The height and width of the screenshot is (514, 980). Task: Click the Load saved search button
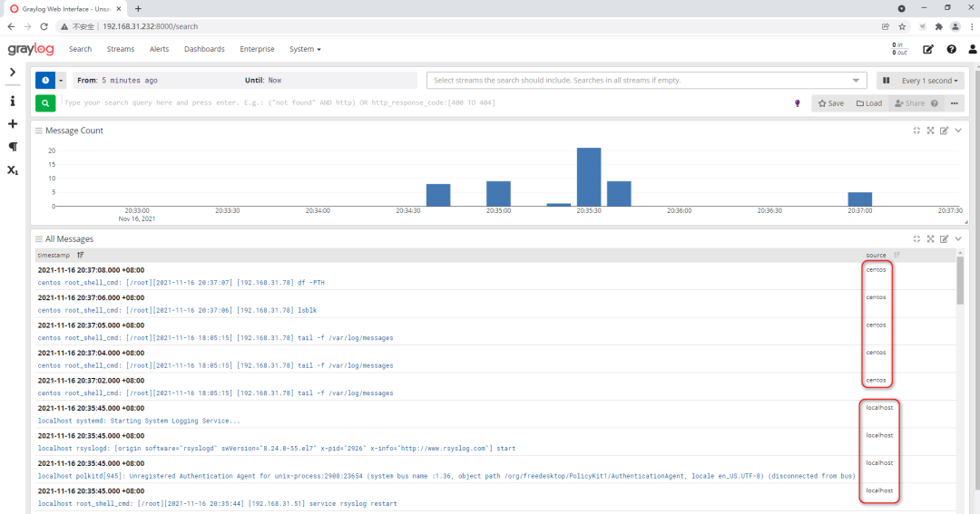point(869,103)
